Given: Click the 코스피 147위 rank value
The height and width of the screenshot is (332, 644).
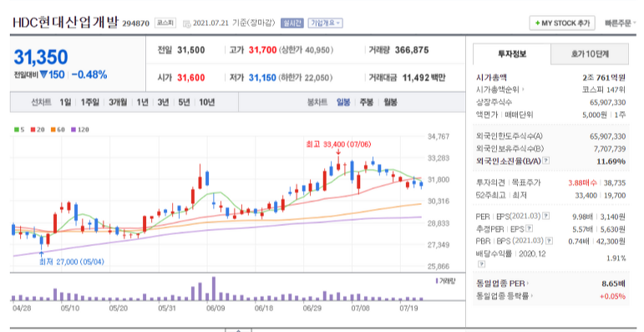Looking at the screenshot, I should tap(604, 89).
